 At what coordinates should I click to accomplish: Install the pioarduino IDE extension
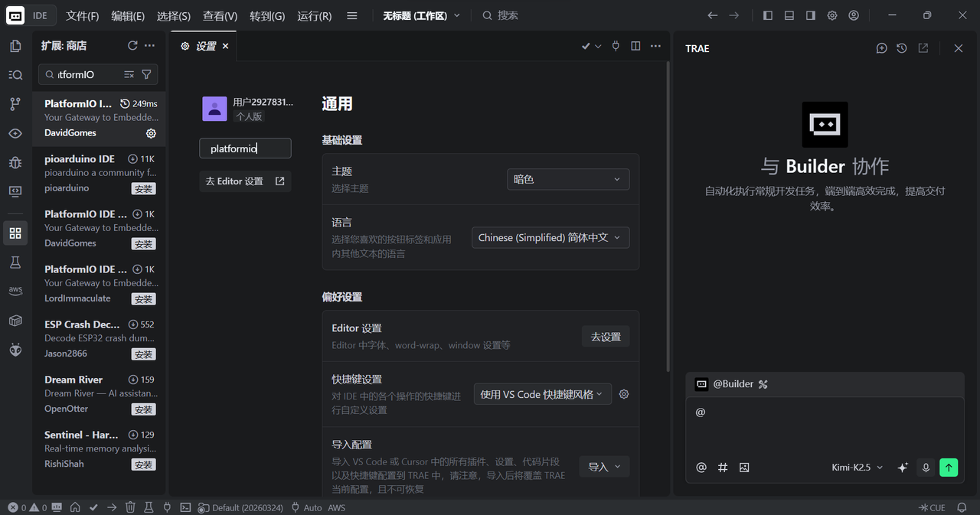pyautogui.click(x=144, y=188)
